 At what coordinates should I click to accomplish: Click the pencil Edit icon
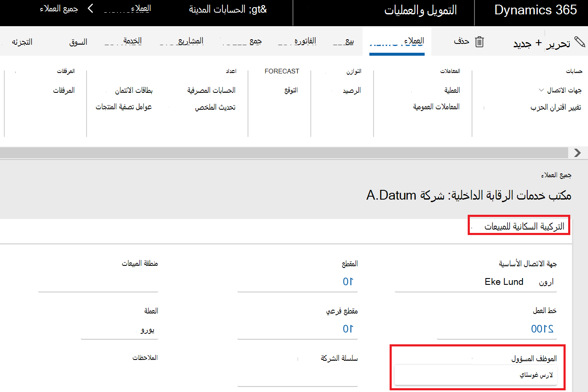580,42
